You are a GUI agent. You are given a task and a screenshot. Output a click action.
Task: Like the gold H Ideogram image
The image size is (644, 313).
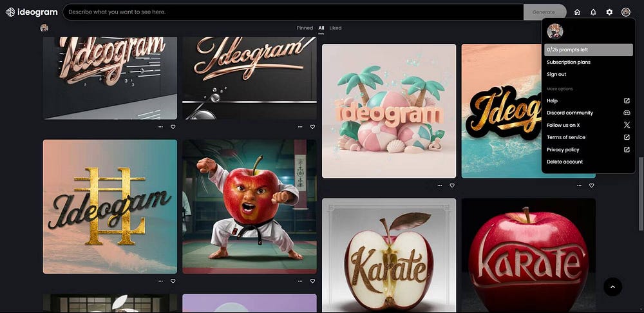pyautogui.click(x=173, y=281)
